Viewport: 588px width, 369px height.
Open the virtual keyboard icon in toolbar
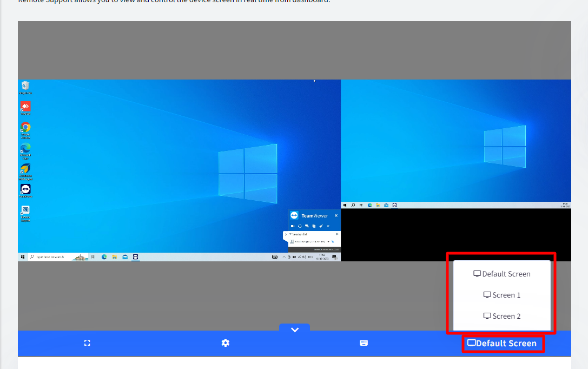coord(364,343)
